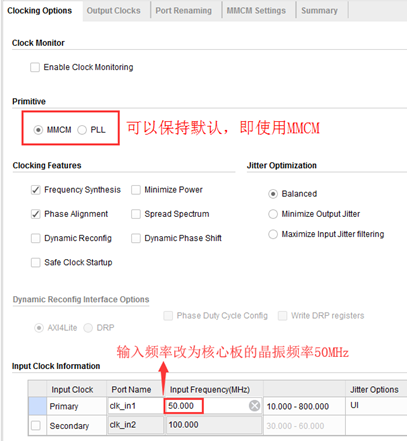Viewport: 407px width, 441px height.
Task: Select AXI4Lite interface radio button
Action: (x=39, y=328)
